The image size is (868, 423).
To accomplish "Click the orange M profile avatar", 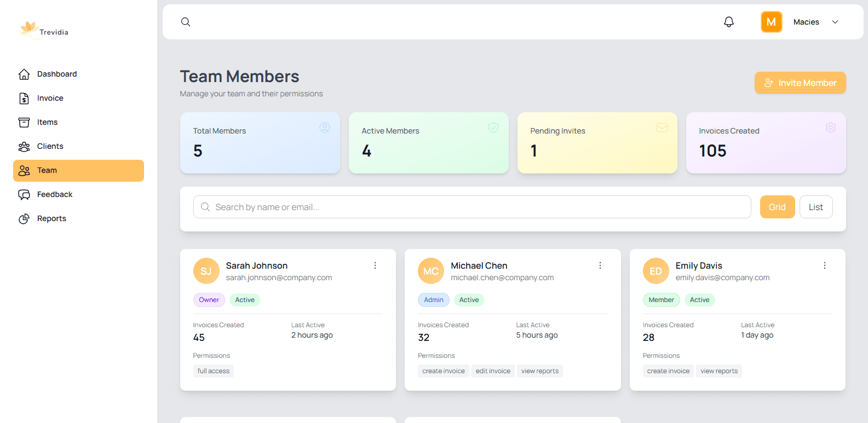I will (x=771, y=22).
